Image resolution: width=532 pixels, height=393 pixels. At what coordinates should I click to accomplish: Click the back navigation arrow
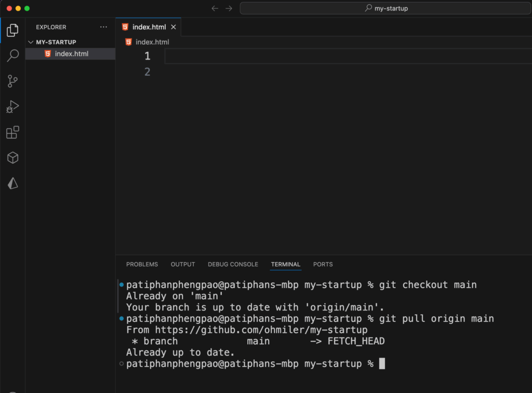215,8
